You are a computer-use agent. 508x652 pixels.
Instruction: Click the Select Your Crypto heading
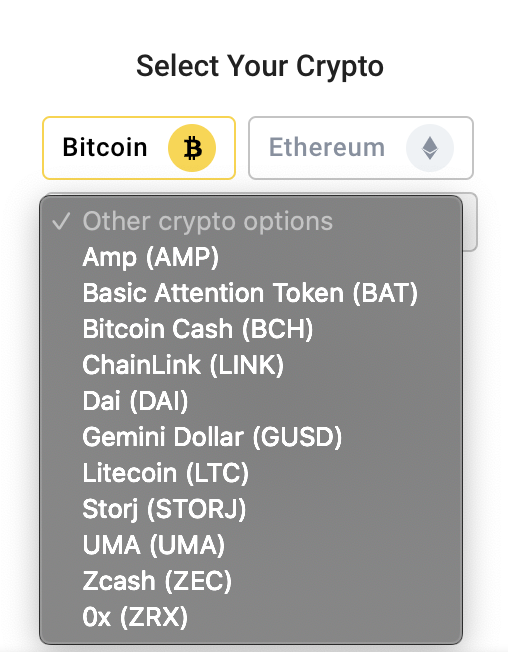coord(260,67)
